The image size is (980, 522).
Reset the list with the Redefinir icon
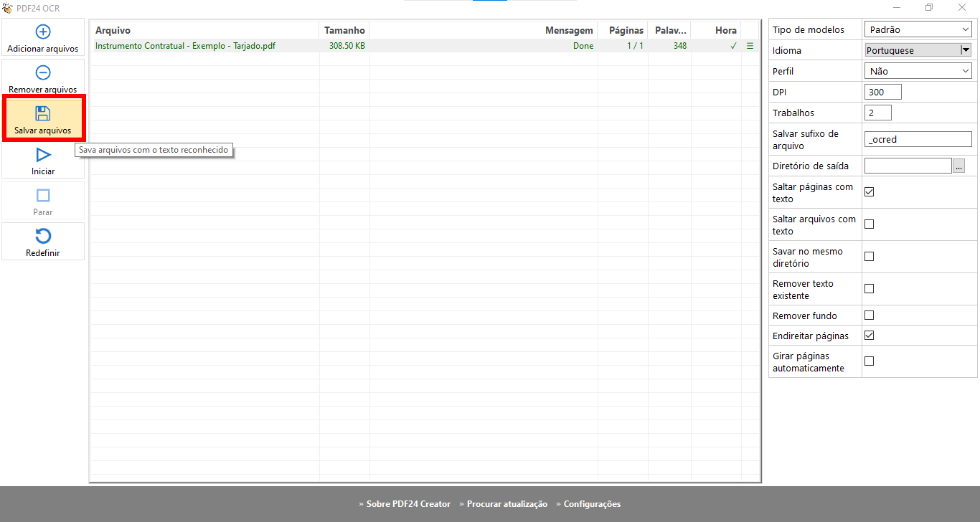pyautogui.click(x=43, y=237)
